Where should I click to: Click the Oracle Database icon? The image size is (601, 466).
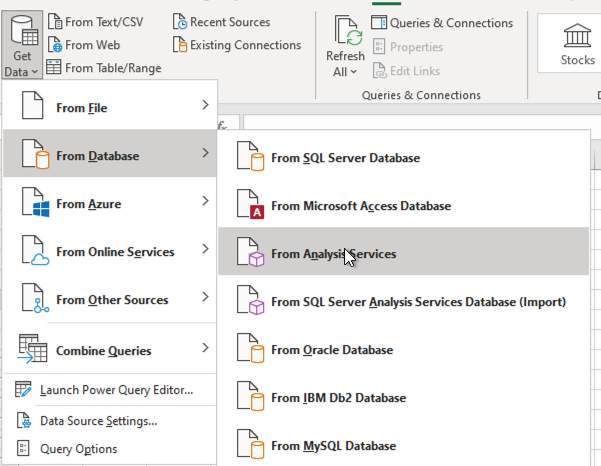point(250,348)
